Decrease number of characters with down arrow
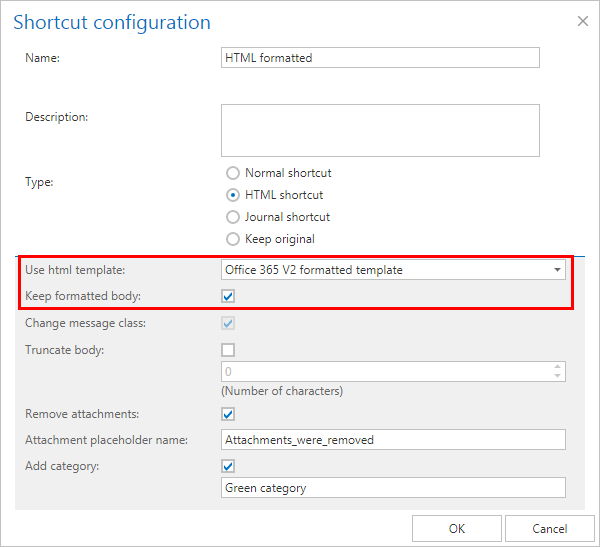Viewport: 600px width, 547px height. click(x=557, y=377)
